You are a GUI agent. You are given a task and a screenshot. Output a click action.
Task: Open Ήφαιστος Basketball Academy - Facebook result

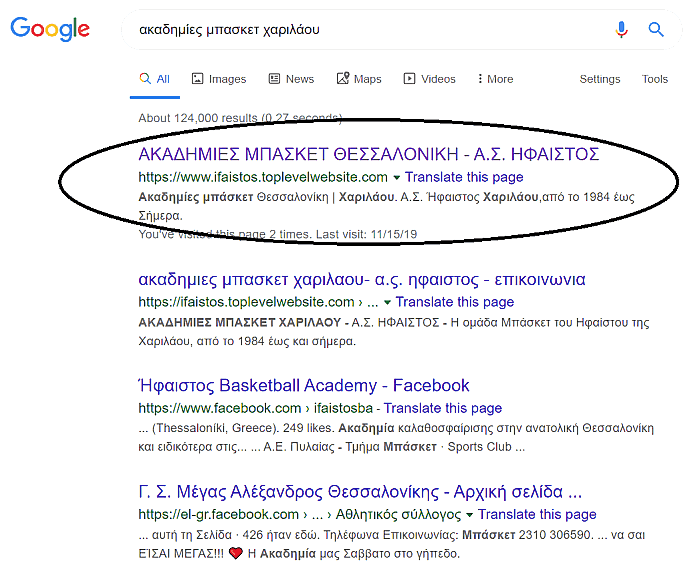[304, 385]
